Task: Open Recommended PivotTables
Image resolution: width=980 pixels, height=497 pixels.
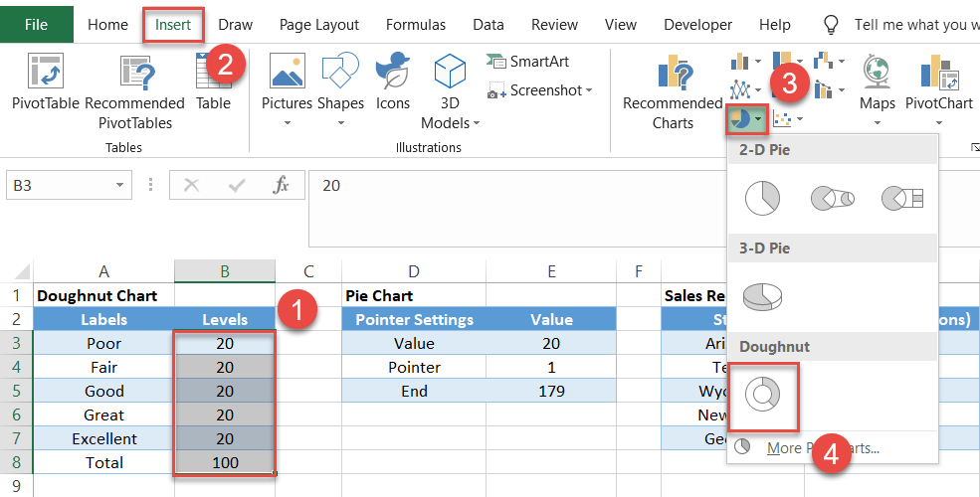Action: 135,91
